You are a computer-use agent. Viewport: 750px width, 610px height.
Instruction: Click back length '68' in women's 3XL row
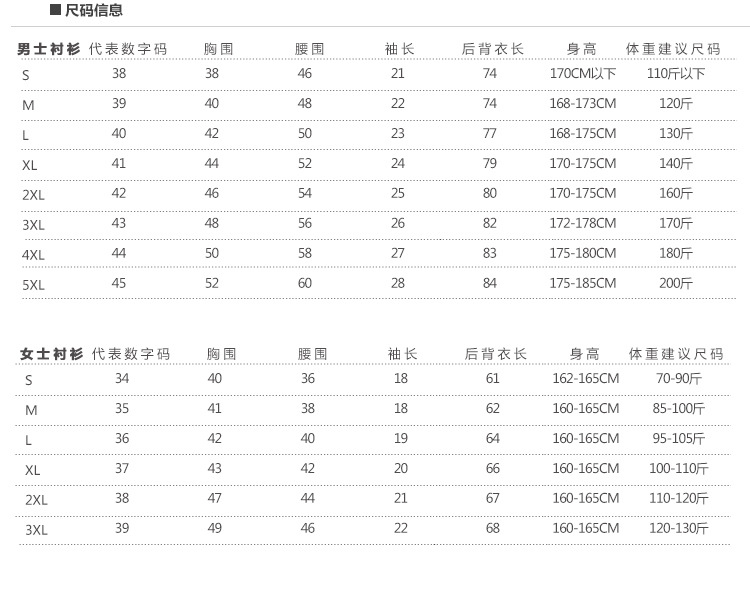pyautogui.click(x=493, y=528)
